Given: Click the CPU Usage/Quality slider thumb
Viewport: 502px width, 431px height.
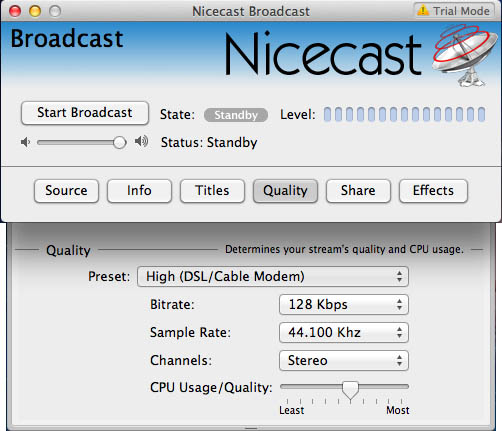Looking at the screenshot, I should pos(350,390).
